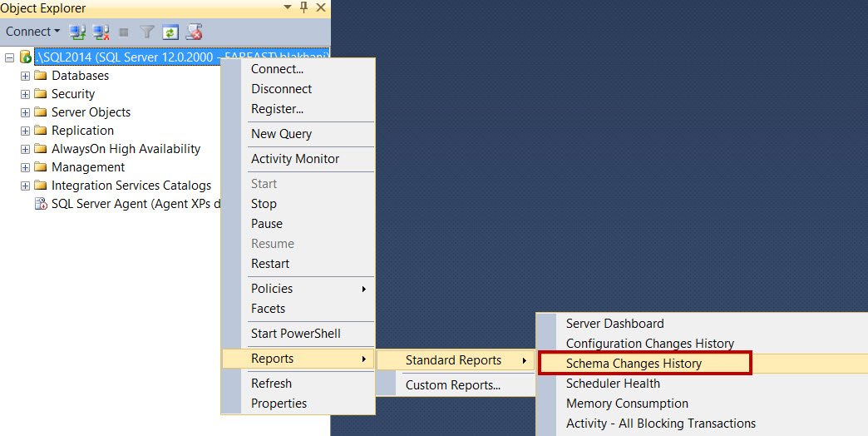Collapse the SQL2014 server node
This screenshot has height=436, width=868.
coord(9,57)
